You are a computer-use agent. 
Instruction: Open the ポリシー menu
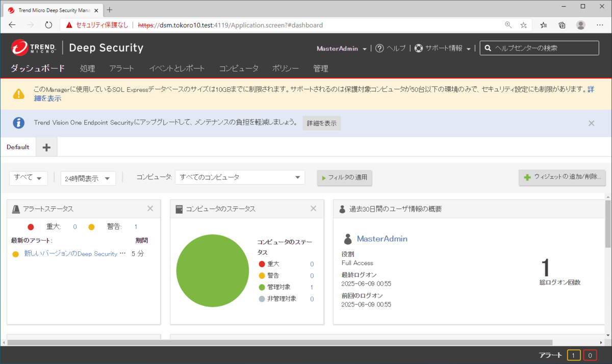point(286,68)
